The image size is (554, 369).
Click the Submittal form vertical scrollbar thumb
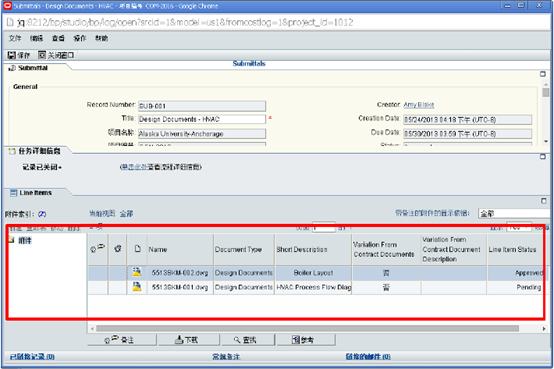546,93
